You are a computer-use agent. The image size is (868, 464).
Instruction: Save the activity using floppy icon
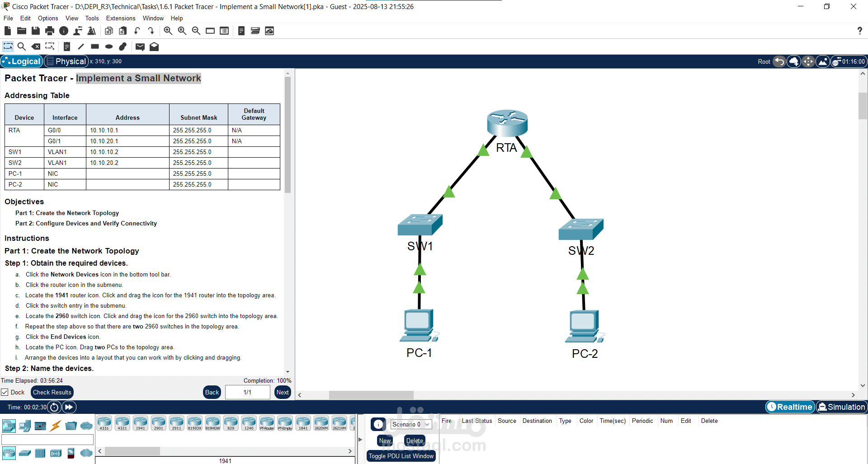(36, 31)
